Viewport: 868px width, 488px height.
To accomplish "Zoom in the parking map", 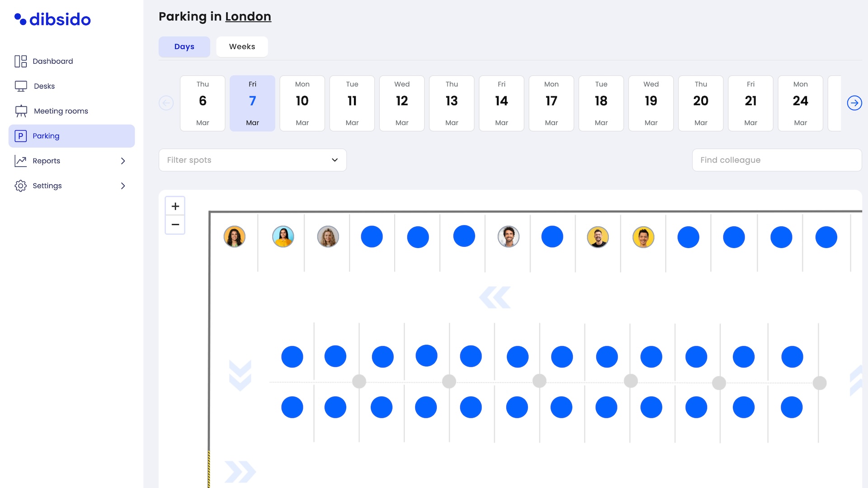I will (175, 206).
